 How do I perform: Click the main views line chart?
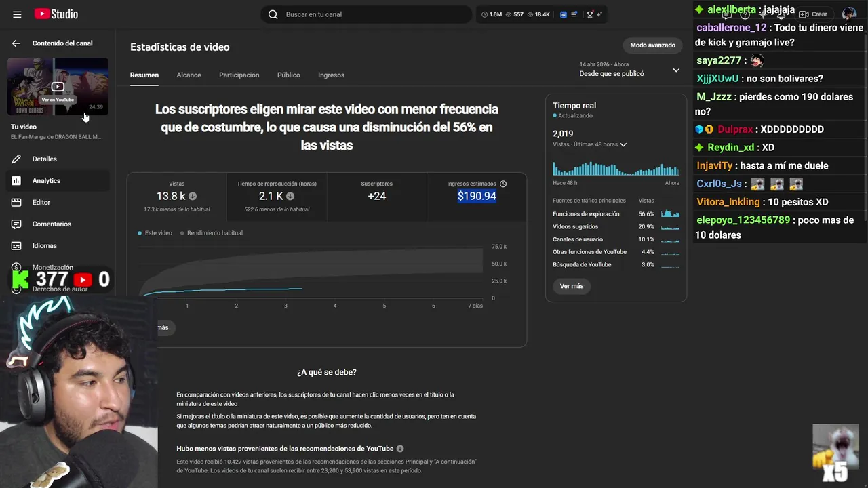(x=312, y=271)
